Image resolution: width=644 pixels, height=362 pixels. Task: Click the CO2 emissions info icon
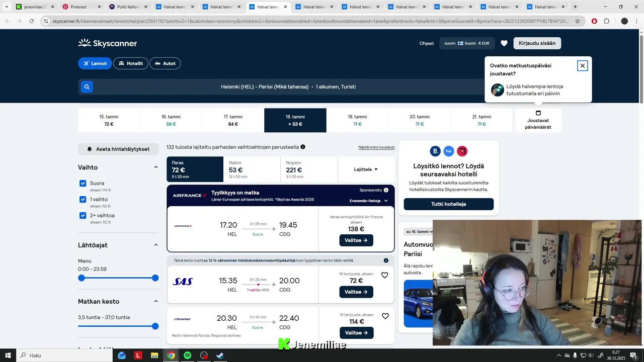point(386,260)
